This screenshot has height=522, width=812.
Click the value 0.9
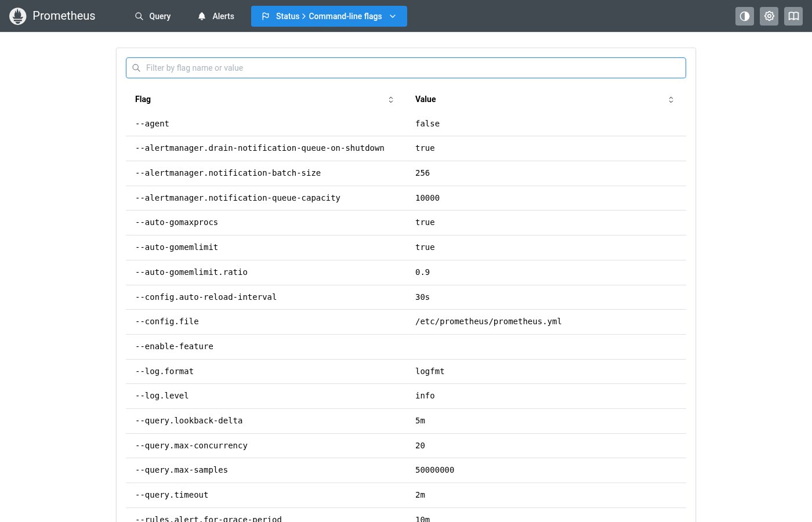click(x=422, y=272)
